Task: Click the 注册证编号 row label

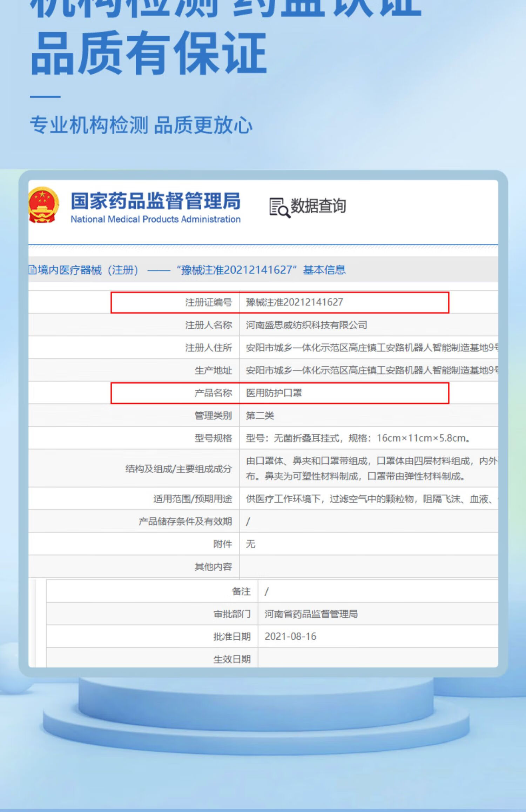Action: (208, 302)
